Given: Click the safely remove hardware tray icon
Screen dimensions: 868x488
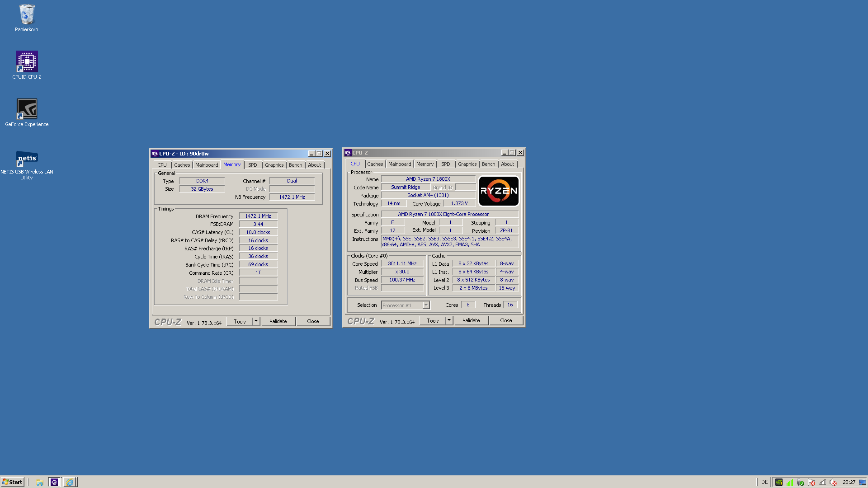Looking at the screenshot, I should [800, 482].
